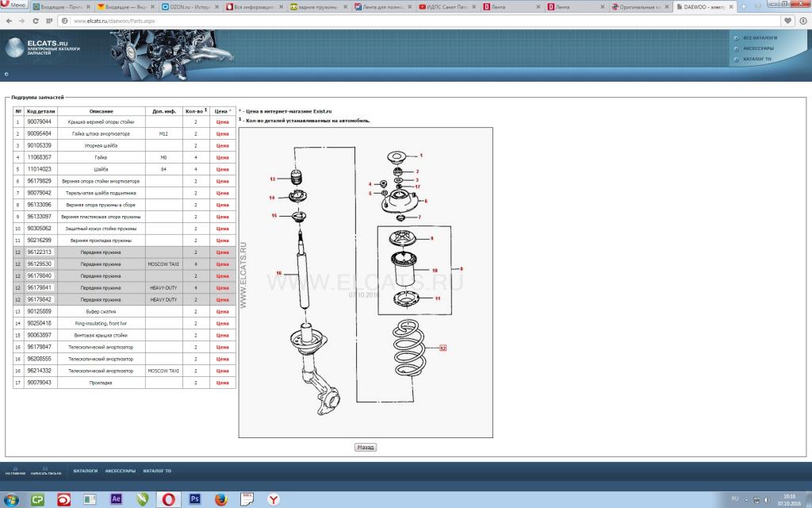The image size is (812, 508).
Task: Open АКСЕССУАРЫ in footer menu
Action: pos(121,471)
